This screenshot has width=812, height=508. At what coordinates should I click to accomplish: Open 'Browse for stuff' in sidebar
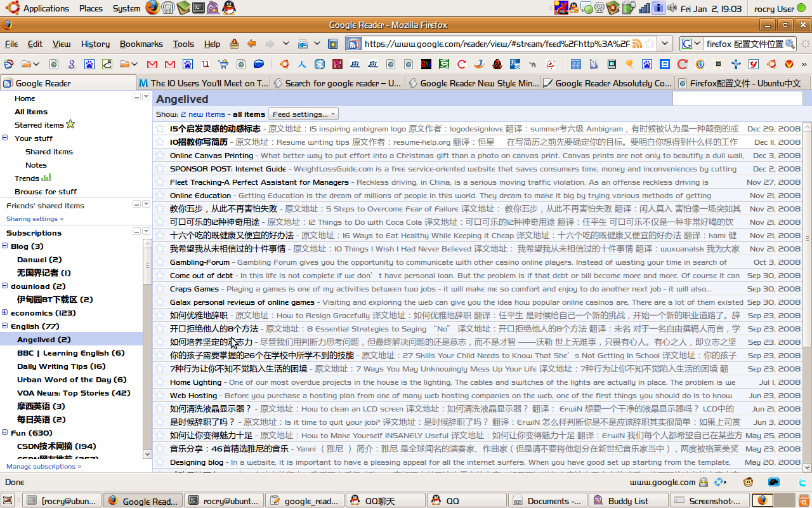pyautogui.click(x=46, y=191)
